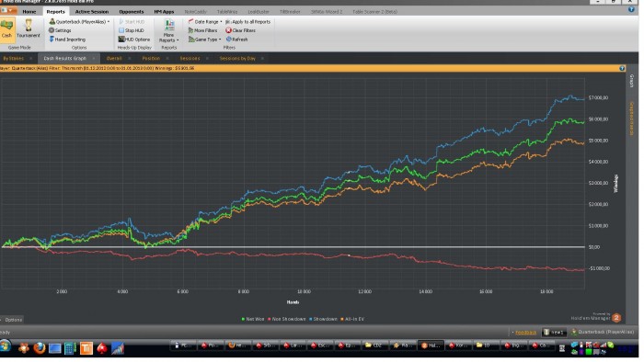This screenshot has height=362, width=644.
Task: Open the More Filters dialog
Action: (202, 30)
